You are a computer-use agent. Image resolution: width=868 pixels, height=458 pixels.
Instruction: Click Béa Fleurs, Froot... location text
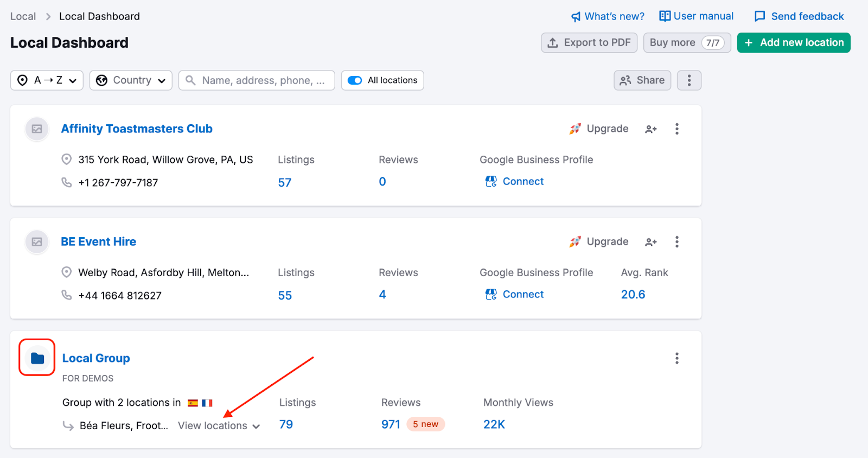[124, 426]
